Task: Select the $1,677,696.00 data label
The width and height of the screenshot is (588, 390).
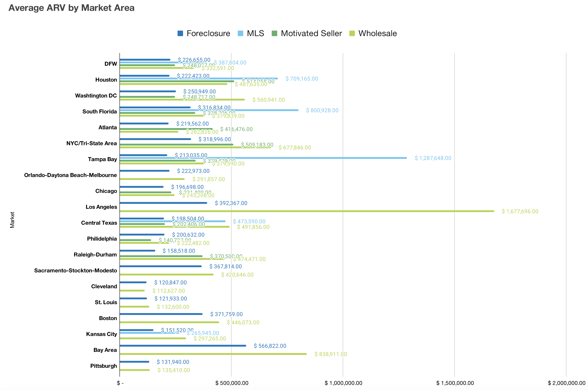Action: point(520,211)
